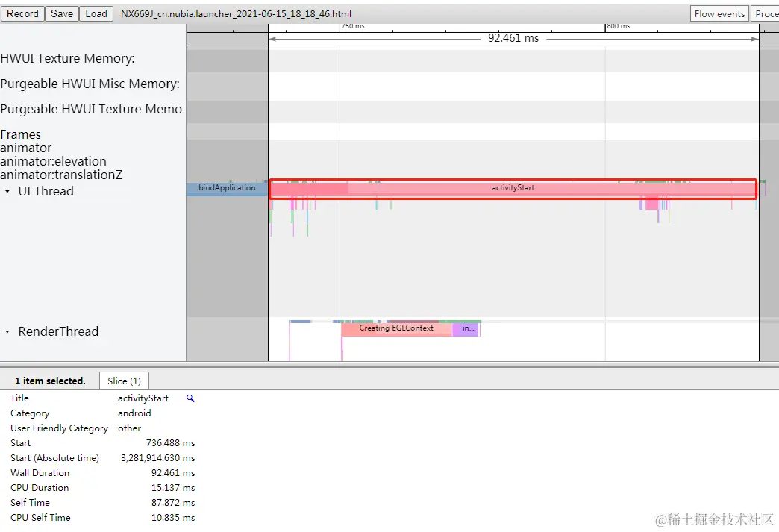Click the absolute start time 3,281,914.630 ms
779x532 pixels.
[158, 458]
